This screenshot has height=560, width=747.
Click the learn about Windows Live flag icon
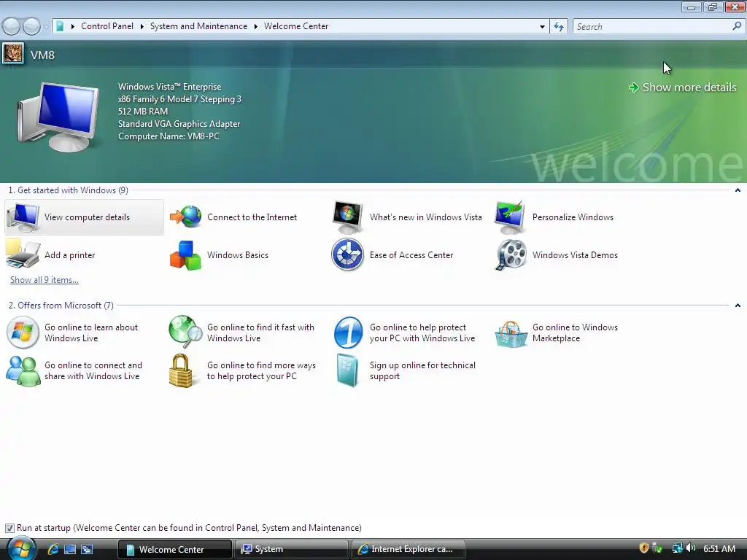pyautogui.click(x=23, y=332)
